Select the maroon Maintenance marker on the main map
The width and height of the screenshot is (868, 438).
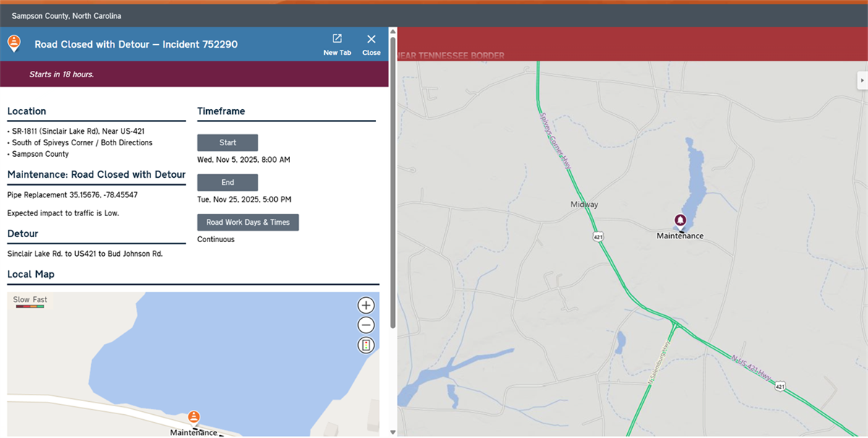pyautogui.click(x=680, y=220)
